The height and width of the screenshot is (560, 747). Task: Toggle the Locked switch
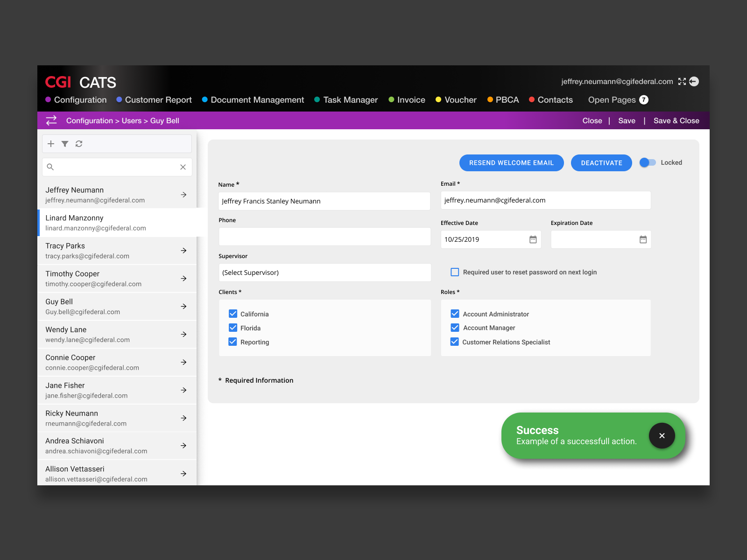tap(648, 162)
